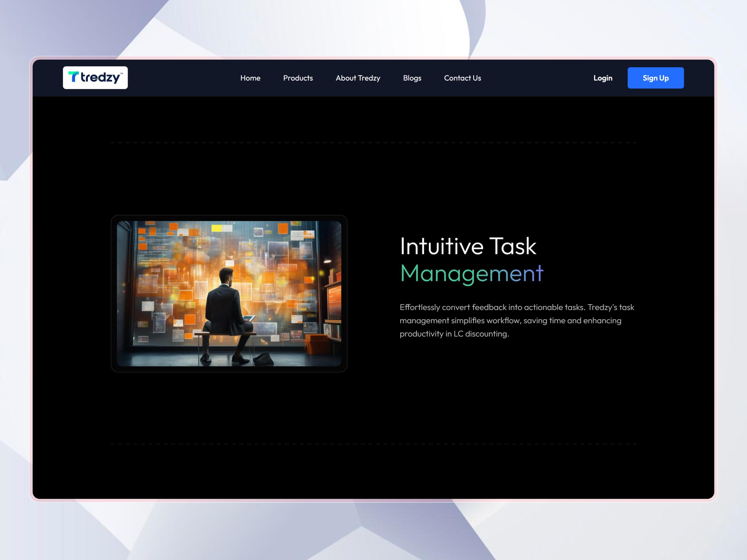Screen dimensions: 747x560
Task: Visit the About Tredzy page
Action: coord(358,78)
